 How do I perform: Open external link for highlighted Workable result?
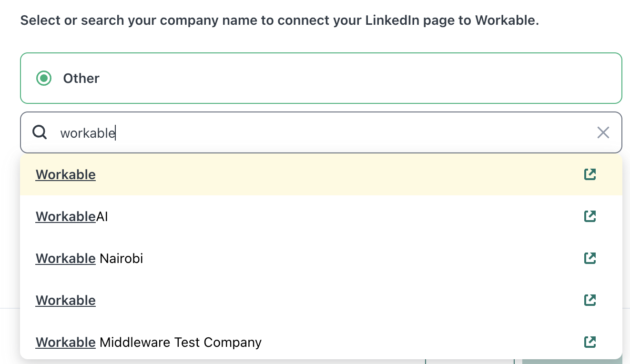click(x=590, y=174)
